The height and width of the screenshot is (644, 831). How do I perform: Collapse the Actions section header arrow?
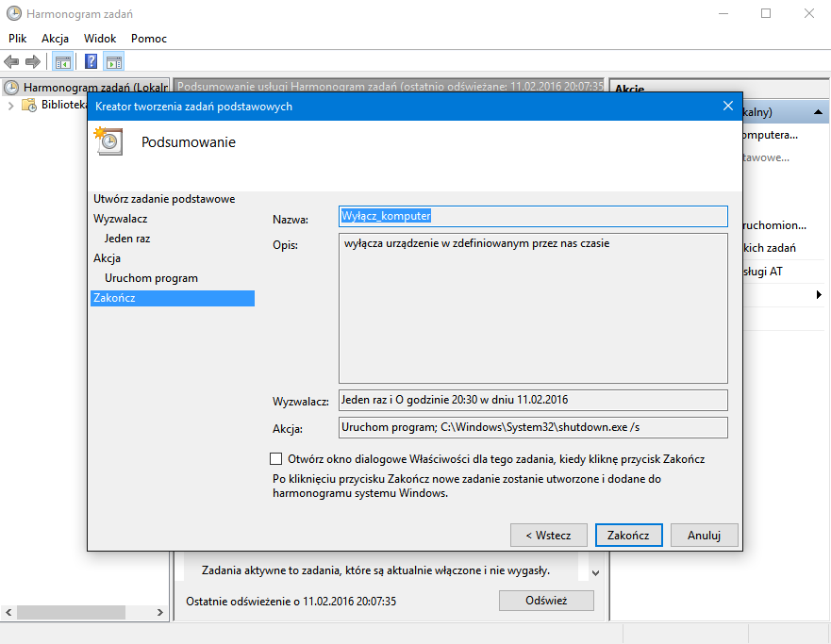click(818, 111)
